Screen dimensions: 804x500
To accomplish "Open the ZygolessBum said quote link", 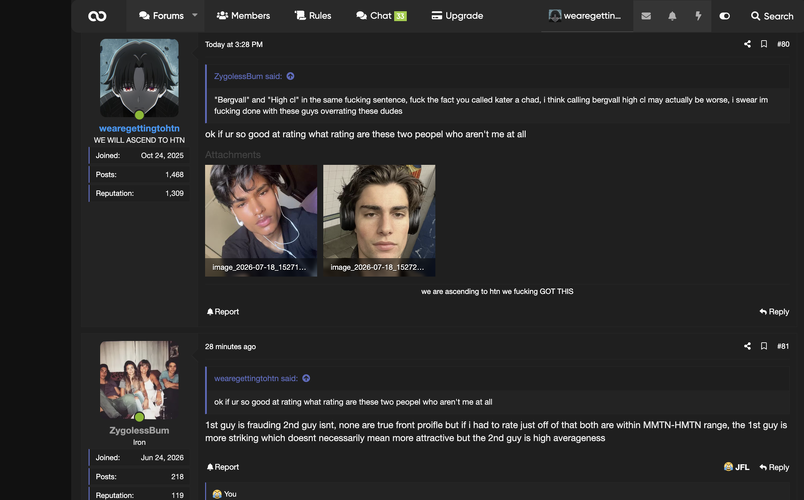I will [x=248, y=76].
